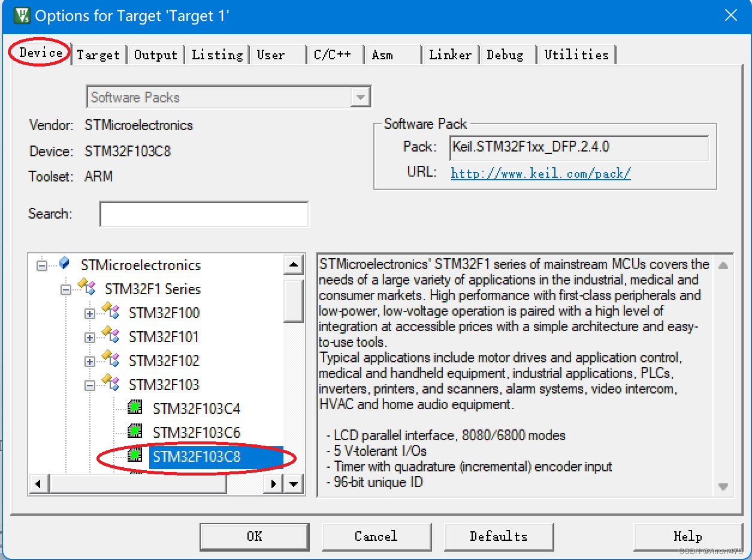Click description panel scroll up arrow
Screen dimensions: 752x560
click(723, 265)
